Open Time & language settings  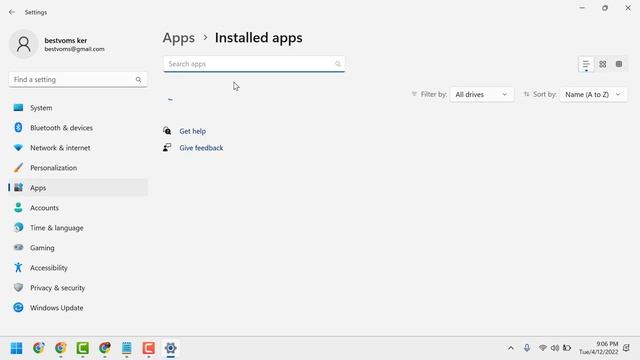[78, 228]
